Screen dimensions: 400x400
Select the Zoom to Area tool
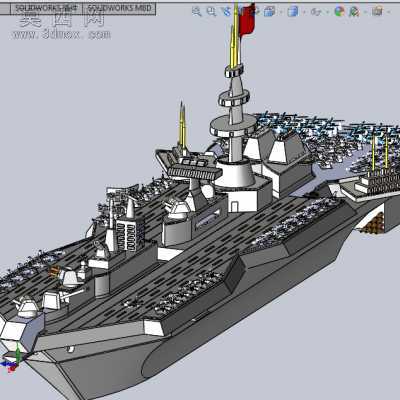(x=211, y=12)
